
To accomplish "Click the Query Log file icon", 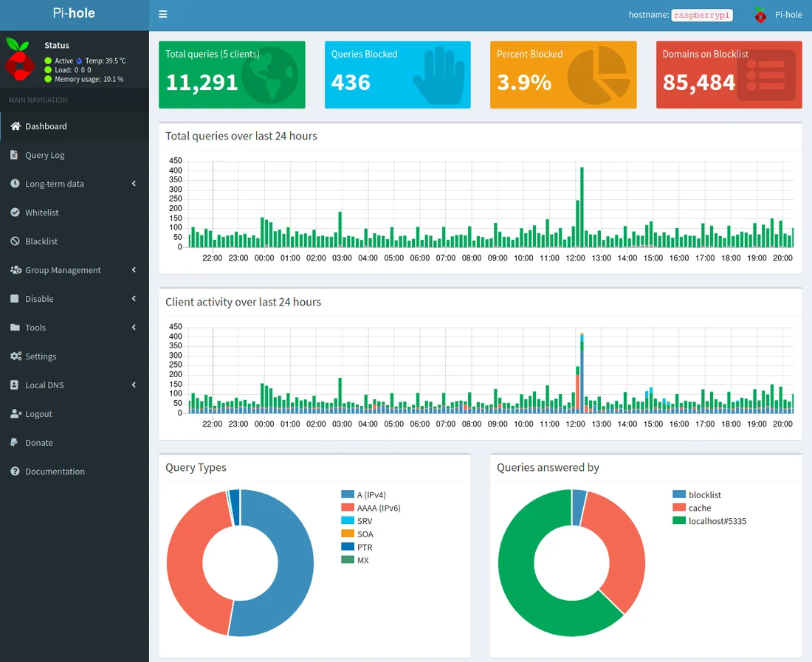I will 14,155.
